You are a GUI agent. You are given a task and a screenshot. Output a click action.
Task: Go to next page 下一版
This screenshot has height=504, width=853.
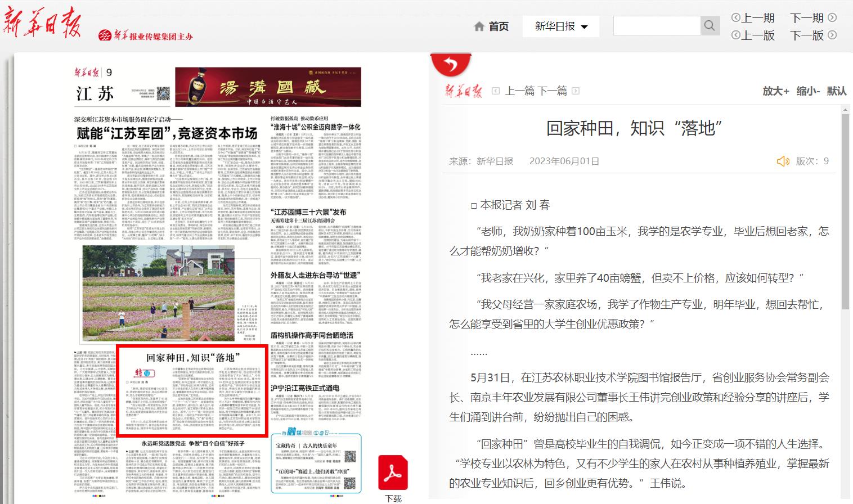[812, 35]
